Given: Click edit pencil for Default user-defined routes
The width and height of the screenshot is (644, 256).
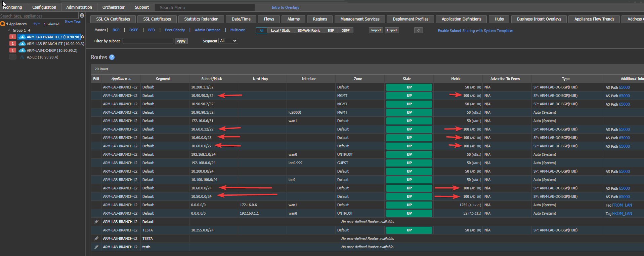Looking at the screenshot, I should tap(96, 222).
